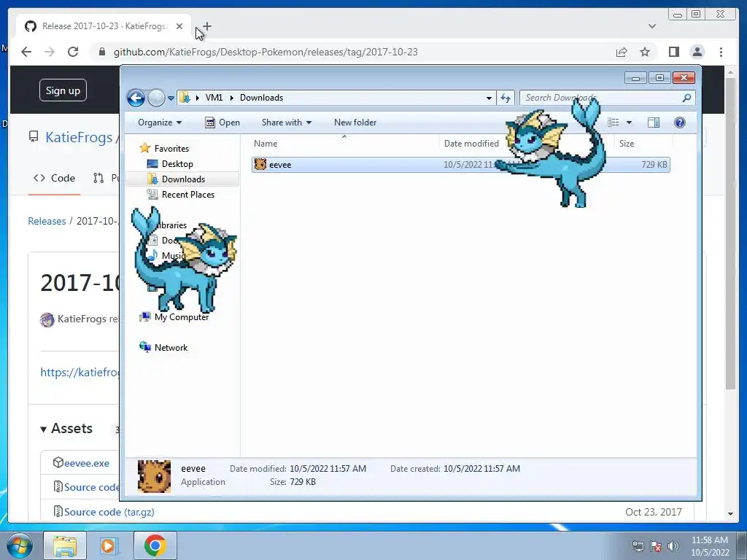
Task: Open a new Chrome tab
Action: (x=206, y=26)
